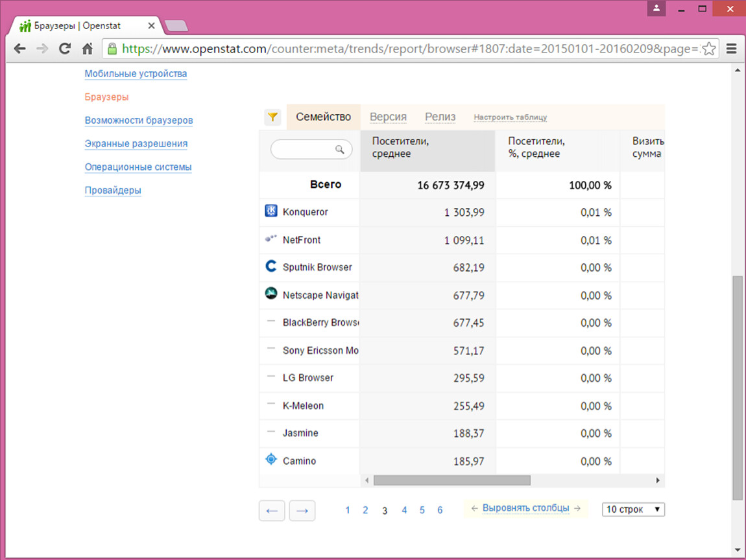Click the NetFront browser icon
This screenshot has width=746, height=560.
point(271,238)
